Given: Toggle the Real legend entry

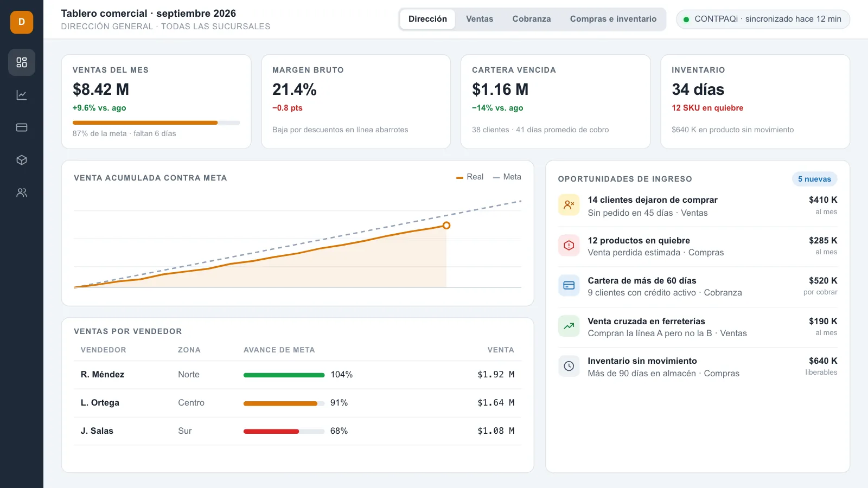Looking at the screenshot, I should click(x=470, y=177).
